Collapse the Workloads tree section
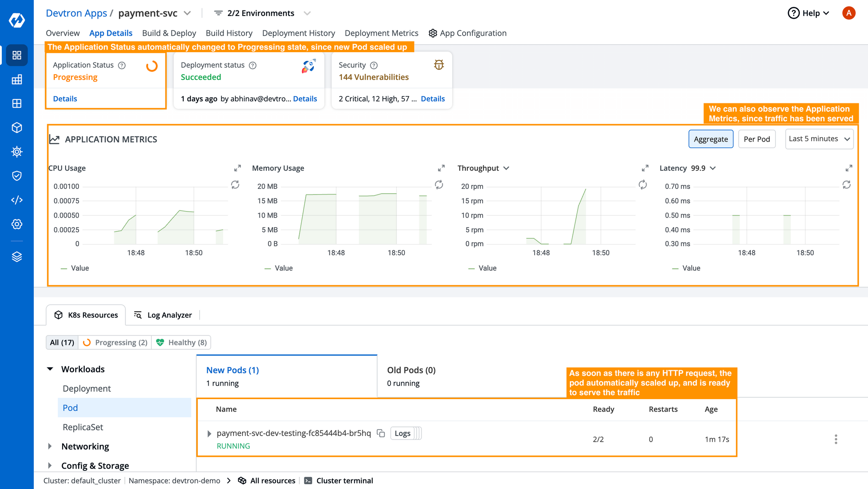The width and height of the screenshot is (868, 489). 50,369
